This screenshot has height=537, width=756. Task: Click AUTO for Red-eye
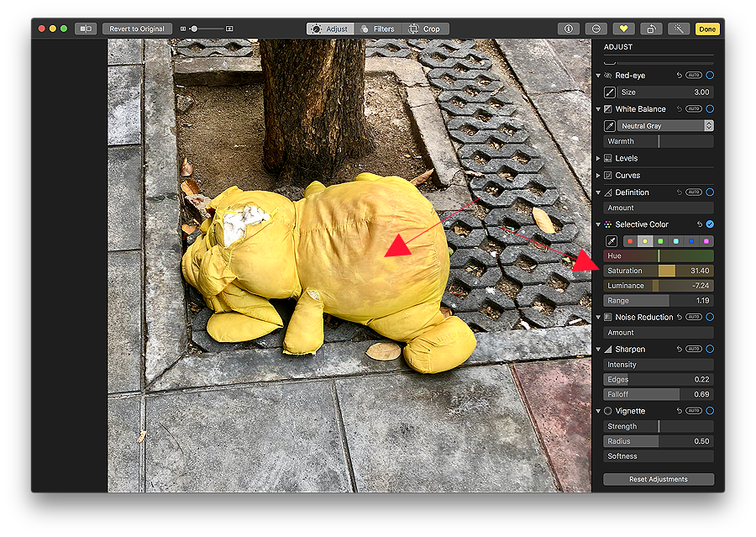[694, 76]
